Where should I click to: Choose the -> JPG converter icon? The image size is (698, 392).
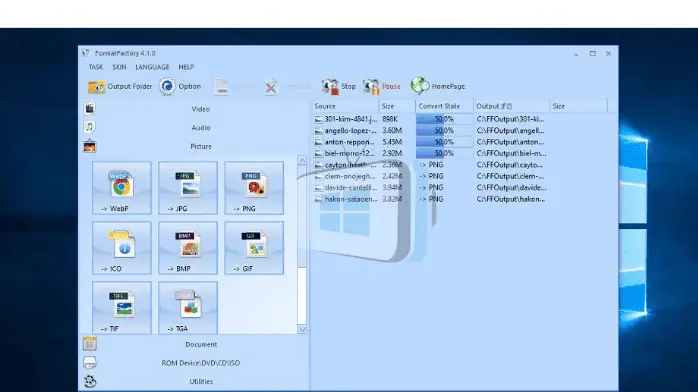[x=188, y=188]
